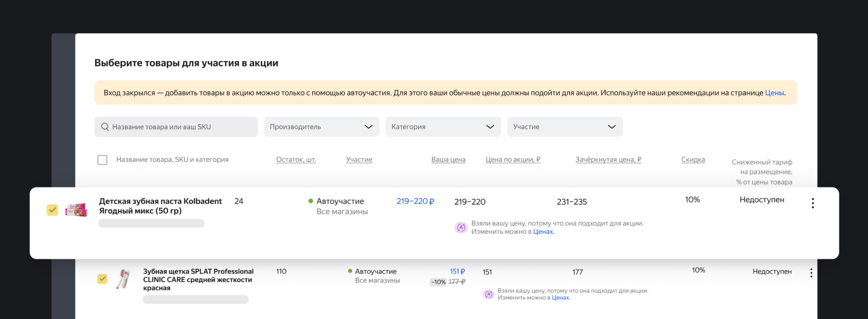Image resolution: width=868 pixels, height=319 pixels.
Task: Sort by Скидка column header
Action: 693,159
